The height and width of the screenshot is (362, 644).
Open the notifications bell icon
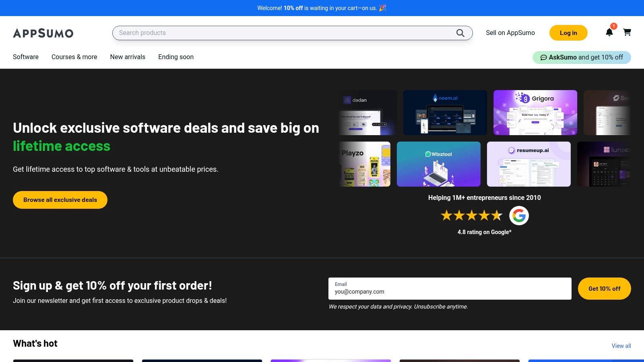(x=609, y=33)
